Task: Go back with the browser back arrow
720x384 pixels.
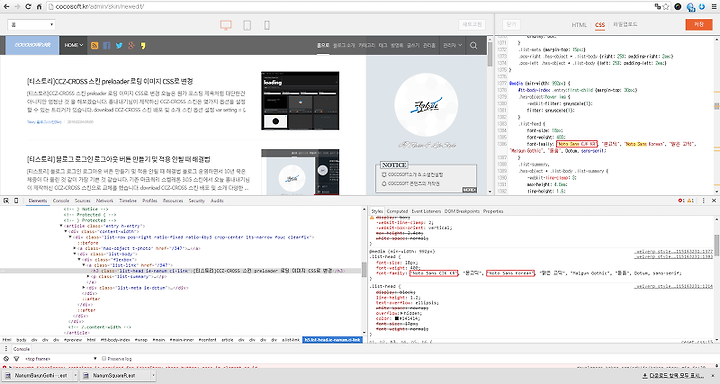Action: point(6,6)
